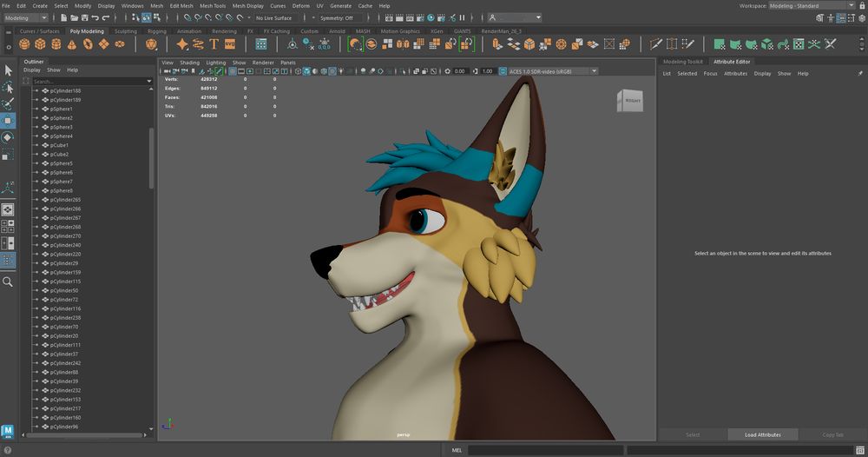Click the Select button in Attribute Editor
The height and width of the screenshot is (457, 868).
[693, 434]
